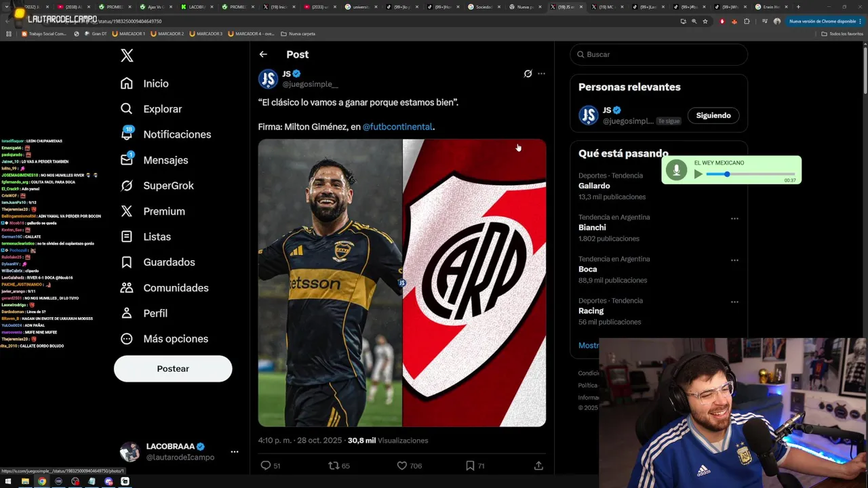The width and height of the screenshot is (868, 488).
Task: Click the 30,8 mil Visualizaciones text
Action: pyautogui.click(x=388, y=441)
